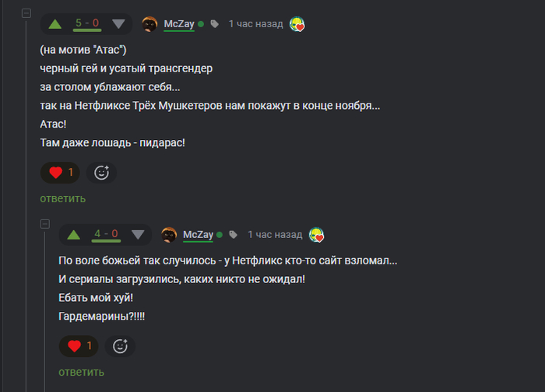The image size is (545, 392).
Task: Click McZay avatar on the nested reply
Action: coord(169,234)
